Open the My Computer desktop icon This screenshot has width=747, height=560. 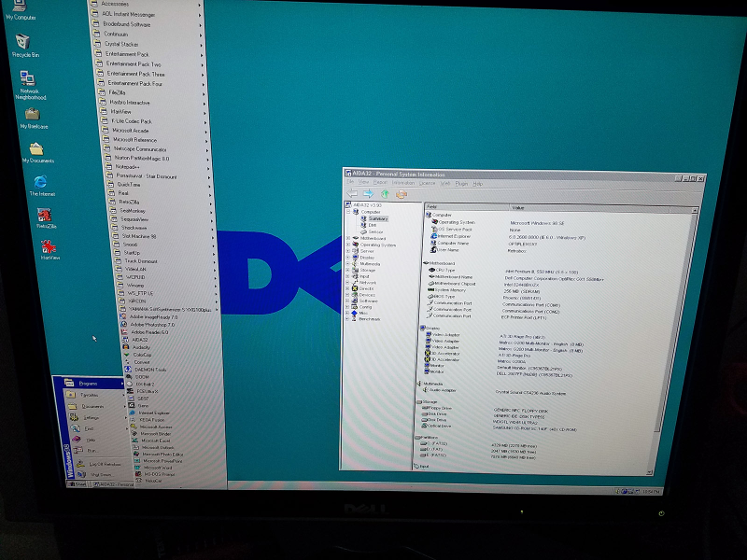coord(20,10)
